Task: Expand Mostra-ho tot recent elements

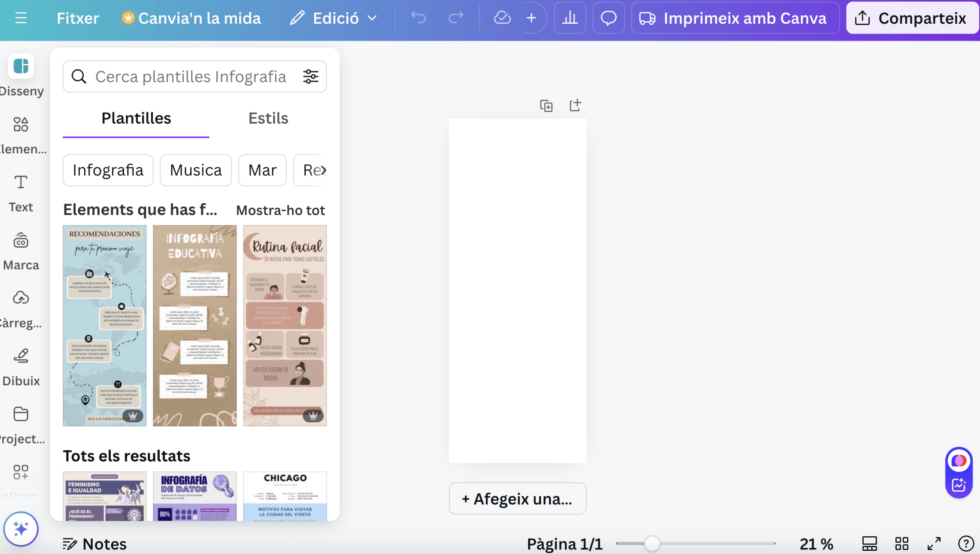Action: point(280,210)
